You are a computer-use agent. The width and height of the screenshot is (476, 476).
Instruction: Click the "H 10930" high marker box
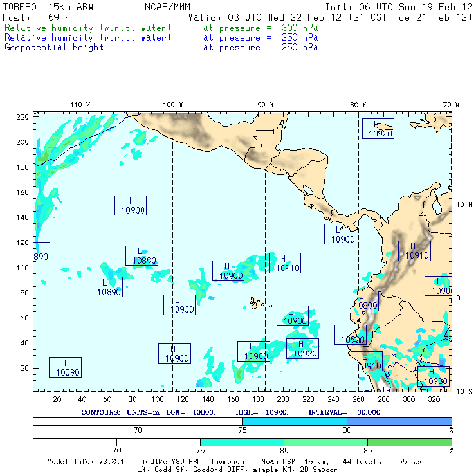pos(433,376)
